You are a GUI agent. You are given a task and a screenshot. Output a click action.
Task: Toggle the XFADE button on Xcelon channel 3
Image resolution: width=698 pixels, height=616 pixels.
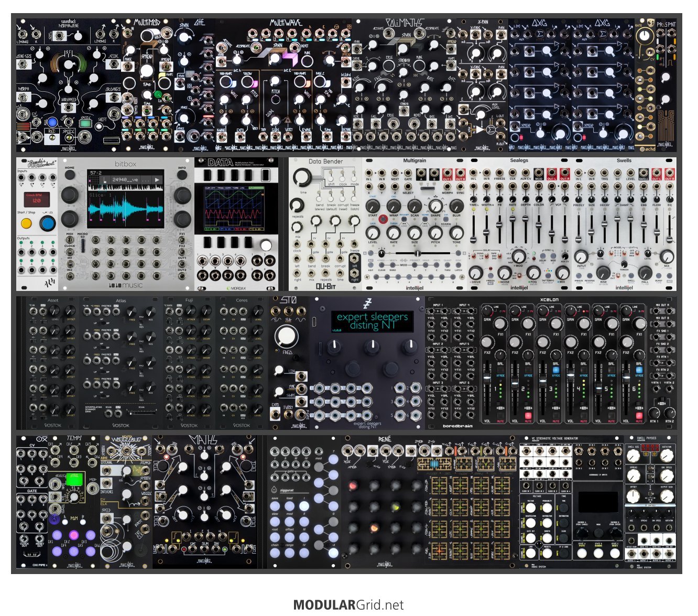556,370
